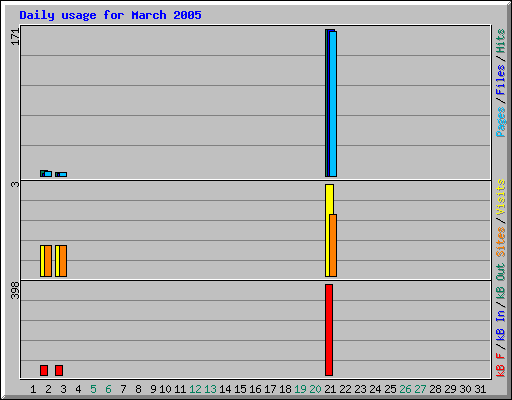Image resolution: width=512 pixels, height=400 pixels.
Task: Click the green weekend day label 20
Action: coord(315,389)
